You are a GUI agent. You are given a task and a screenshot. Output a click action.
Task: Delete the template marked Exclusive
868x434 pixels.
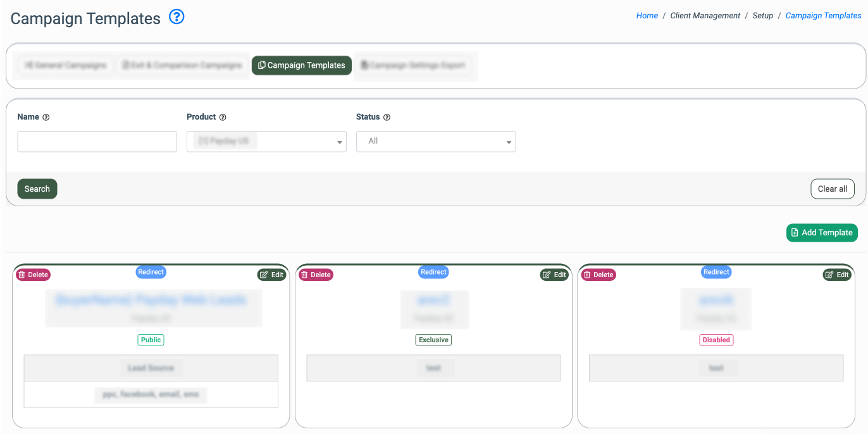tap(316, 275)
